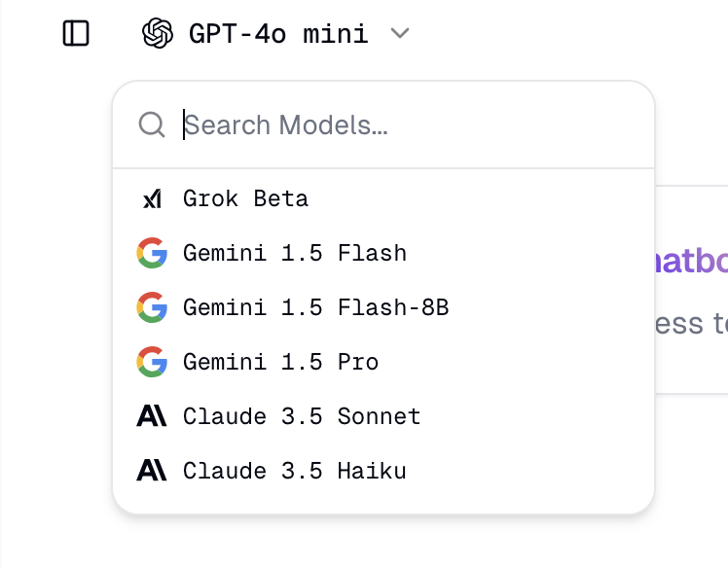Click the Google logo beside Gemini 1.5 Pro
Image resolution: width=728 pixels, height=568 pixels.
(152, 363)
